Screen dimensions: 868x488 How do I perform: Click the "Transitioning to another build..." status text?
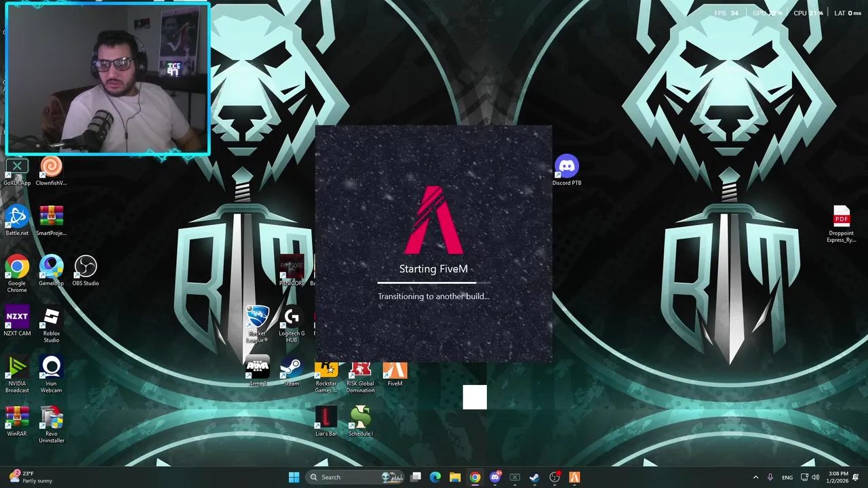(x=433, y=296)
